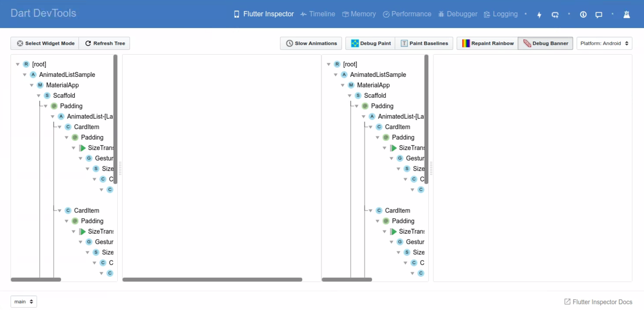Toggle the Debug Banner button
The width and height of the screenshot is (644, 310).
545,43
